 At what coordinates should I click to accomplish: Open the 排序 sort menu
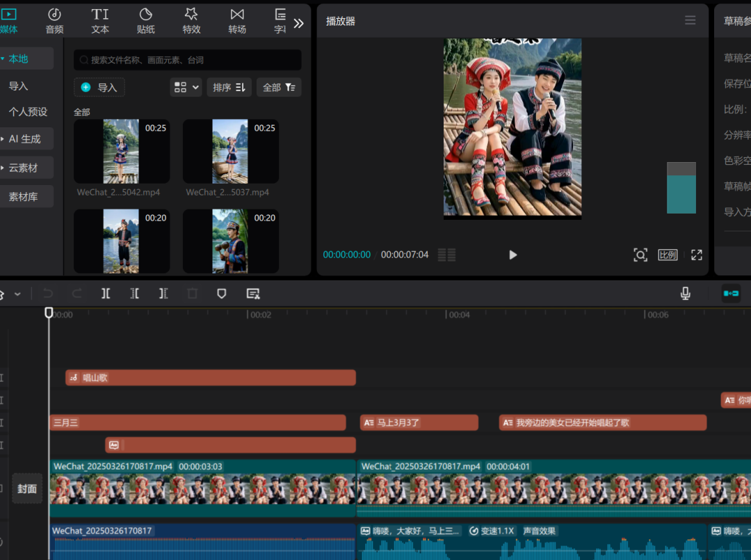tap(229, 87)
